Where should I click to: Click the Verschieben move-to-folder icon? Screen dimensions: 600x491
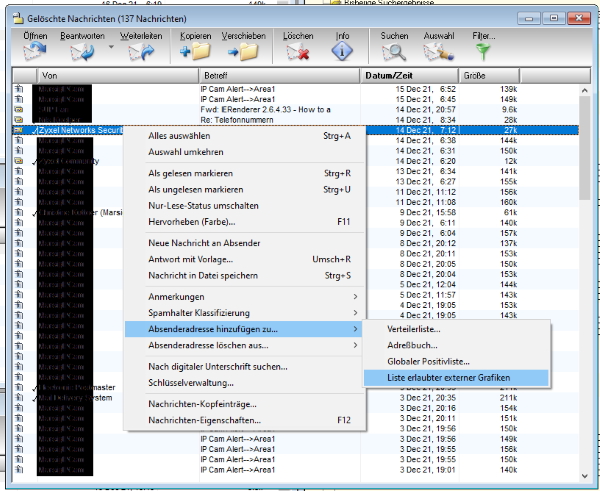pyautogui.click(x=243, y=52)
